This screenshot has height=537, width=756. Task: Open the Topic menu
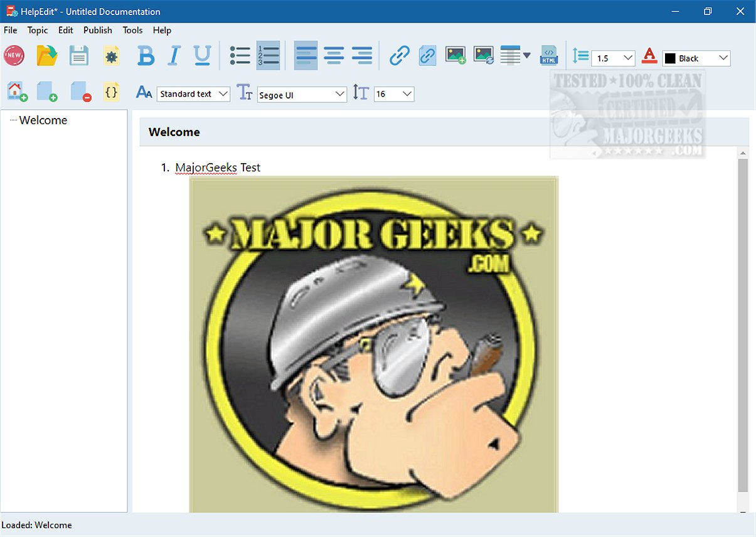[38, 30]
